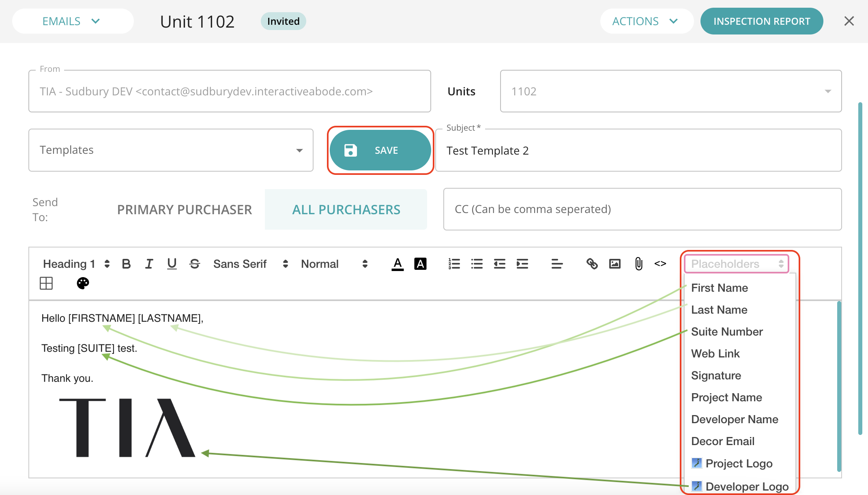Open the Normal size dropdown
Image resolution: width=868 pixels, height=495 pixels.
334,264
